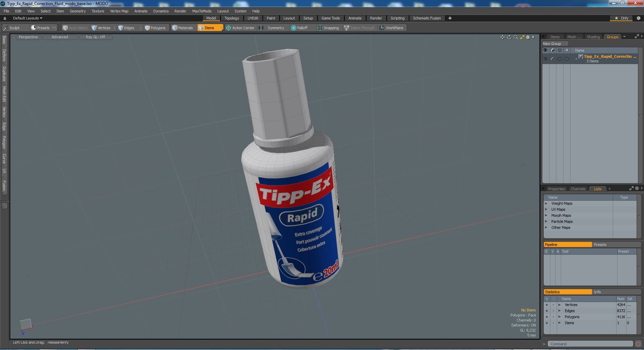Open Default Layouts dropdown
Viewport: 644px width, 350px height.
tap(28, 18)
